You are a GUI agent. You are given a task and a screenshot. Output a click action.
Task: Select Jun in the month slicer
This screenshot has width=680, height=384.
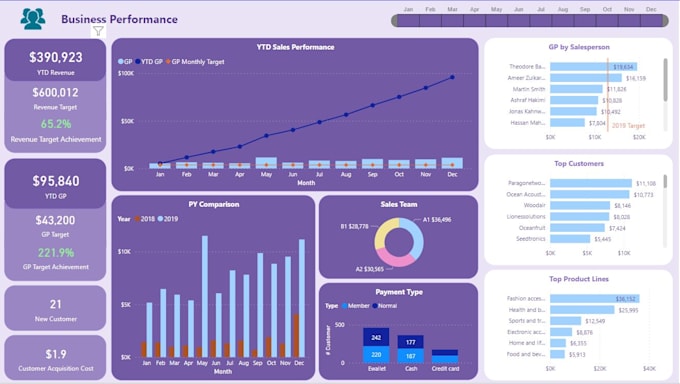[x=518, y=20]
